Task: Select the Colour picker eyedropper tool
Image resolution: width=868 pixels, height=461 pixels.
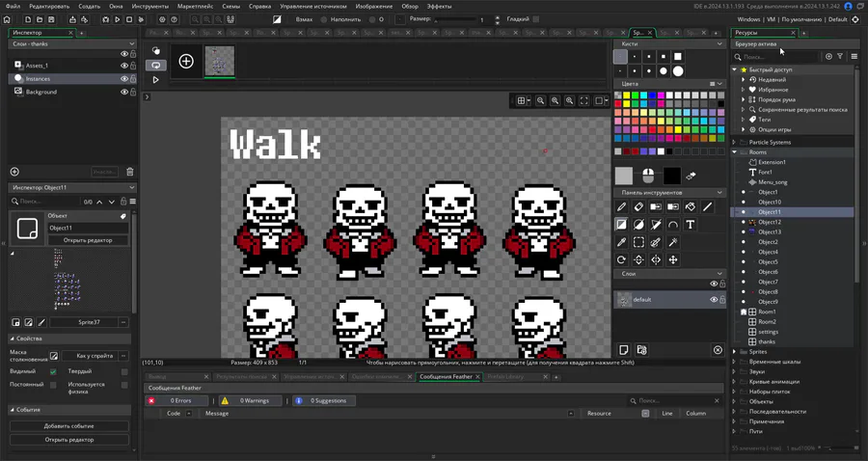Action: (621, 242)
